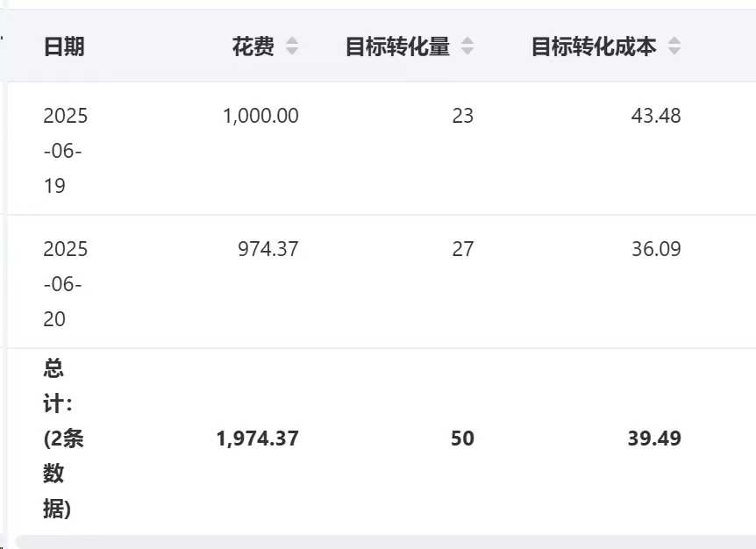Click the 目标转化成本 header label
The width and height of the screenshot is (756, 549).
[x=594, y=47]
